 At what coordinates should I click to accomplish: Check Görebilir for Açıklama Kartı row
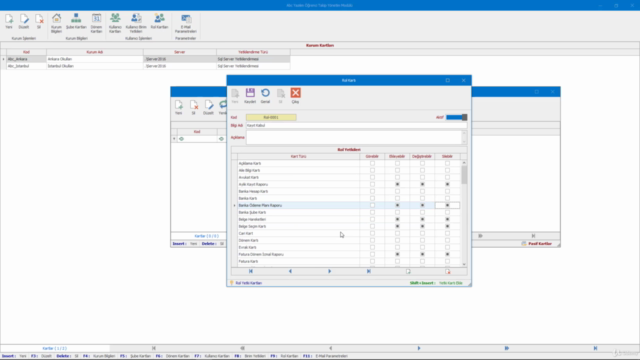[372, 163]
